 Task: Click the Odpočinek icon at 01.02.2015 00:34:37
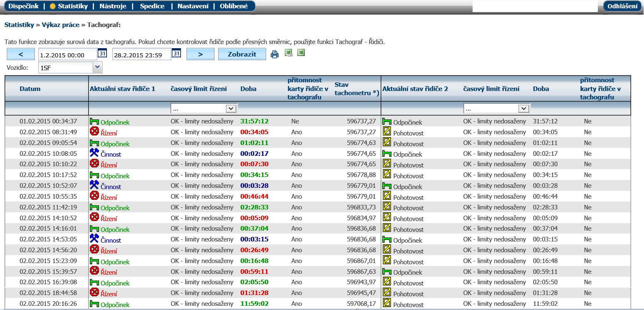[94, 121]
